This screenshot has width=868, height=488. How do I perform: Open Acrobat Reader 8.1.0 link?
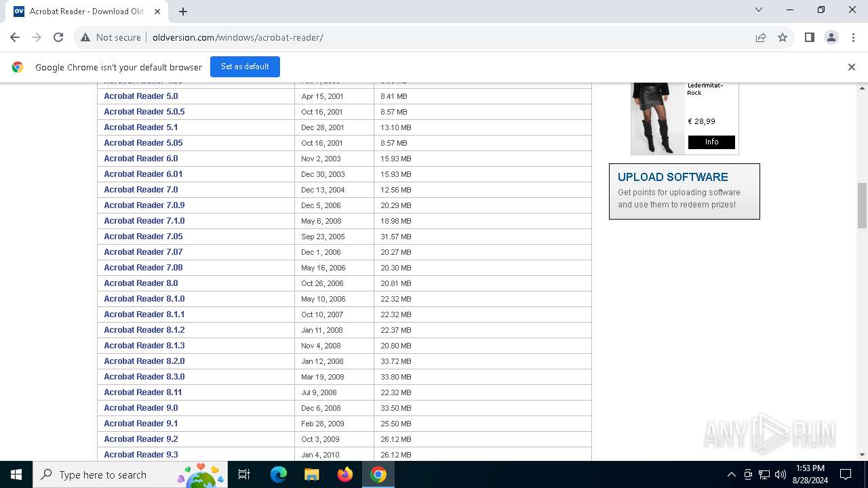pos(144,299)
